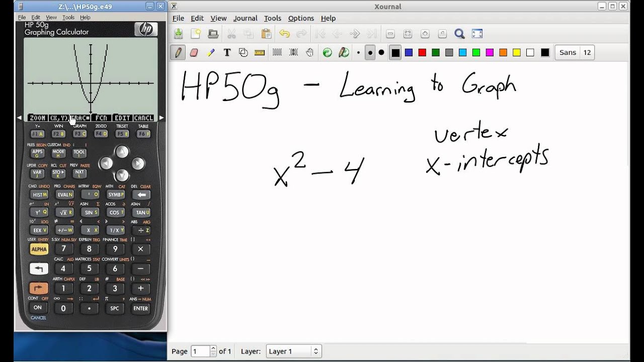Zoom in with the plus icon

pyautogui.click(x=425, y=34)
